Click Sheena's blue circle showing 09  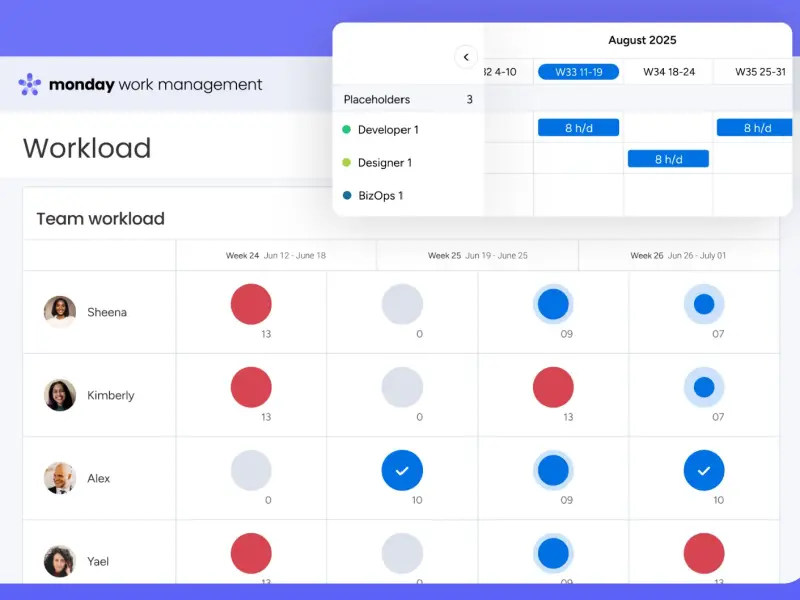553,304
